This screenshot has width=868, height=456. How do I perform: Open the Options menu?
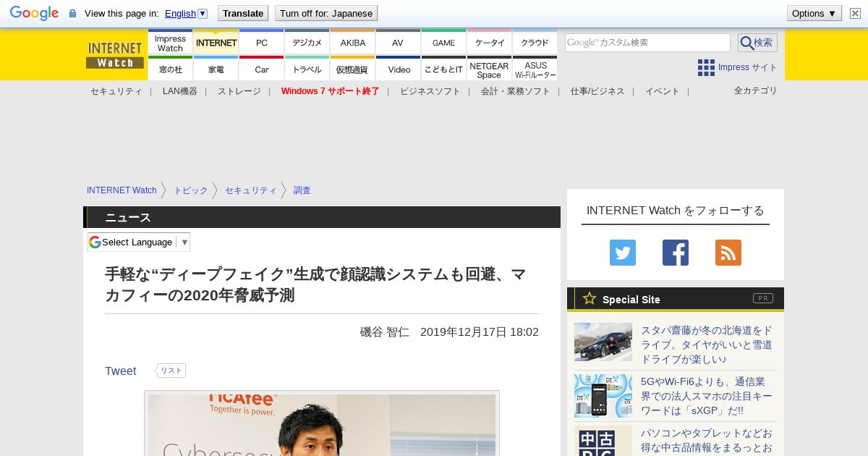pyautogui.click(x=814, y=13)
